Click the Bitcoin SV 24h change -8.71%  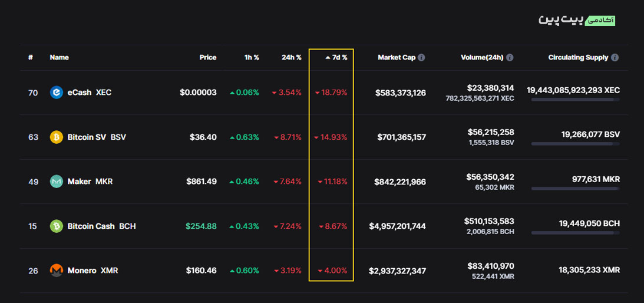(x=288, y=137)
